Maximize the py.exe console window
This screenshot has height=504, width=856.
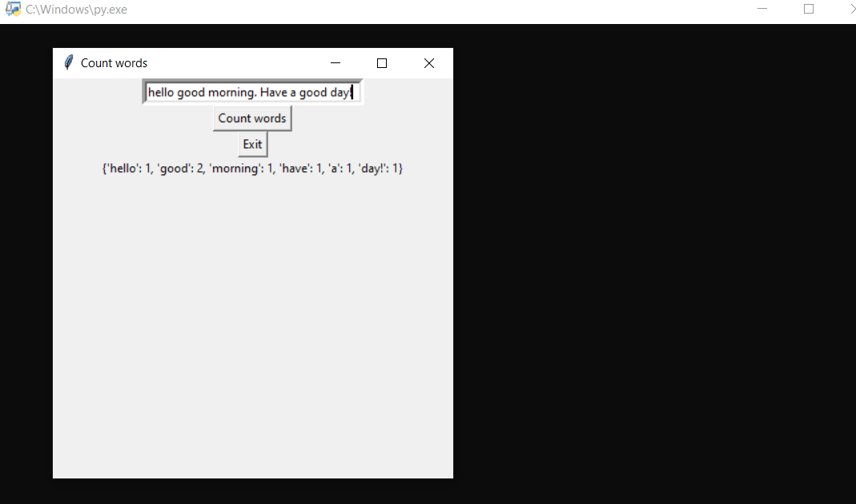click(x=808, y=8)
